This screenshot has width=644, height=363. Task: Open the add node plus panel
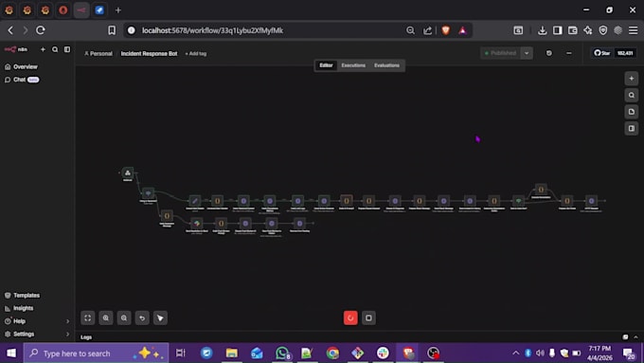[632, 78]
